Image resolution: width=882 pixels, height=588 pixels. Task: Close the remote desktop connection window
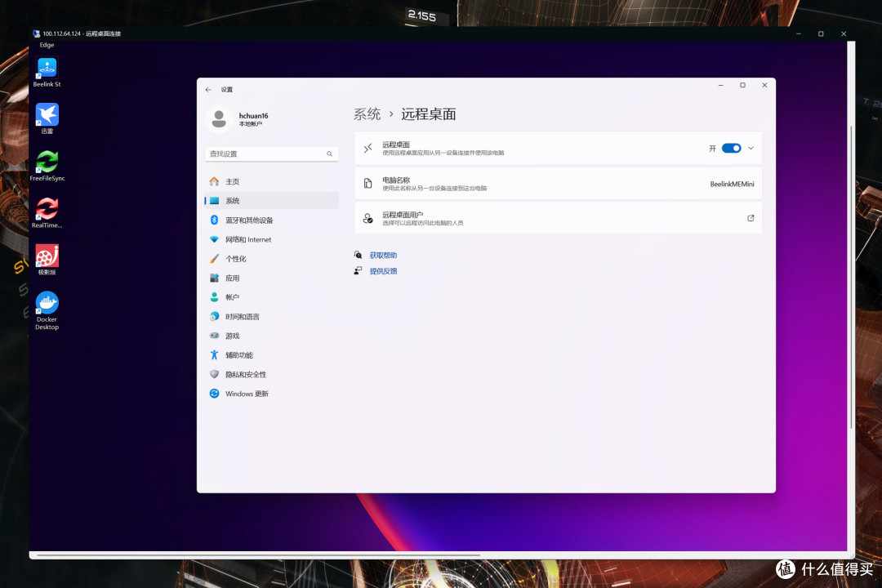843,33
